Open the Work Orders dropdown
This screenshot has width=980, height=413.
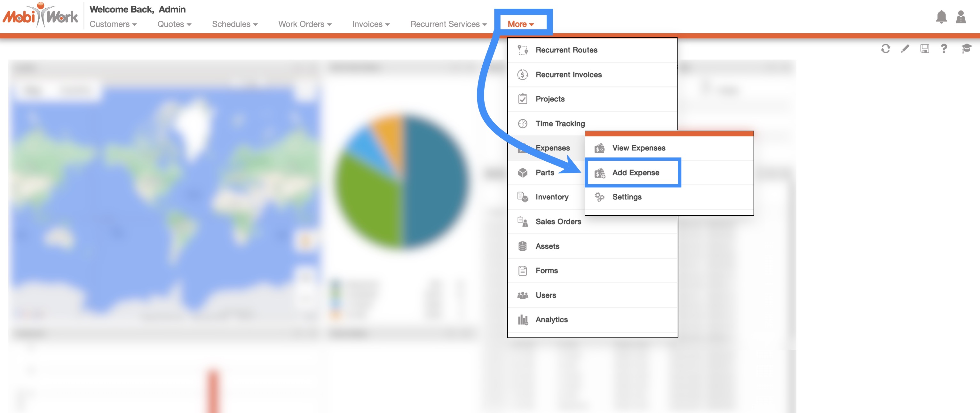tap(305, 24)
